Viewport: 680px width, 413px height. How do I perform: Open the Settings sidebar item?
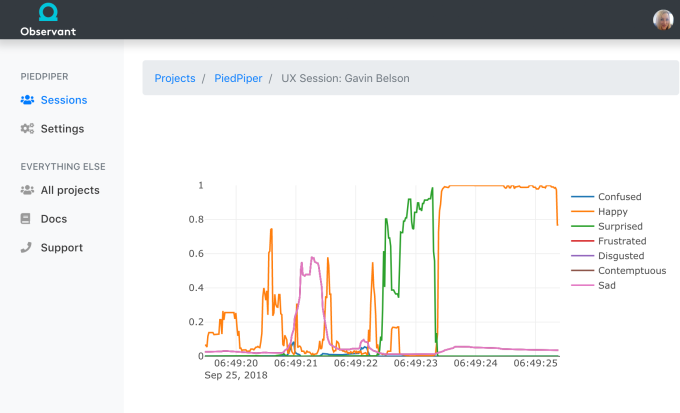pos(52,129)
